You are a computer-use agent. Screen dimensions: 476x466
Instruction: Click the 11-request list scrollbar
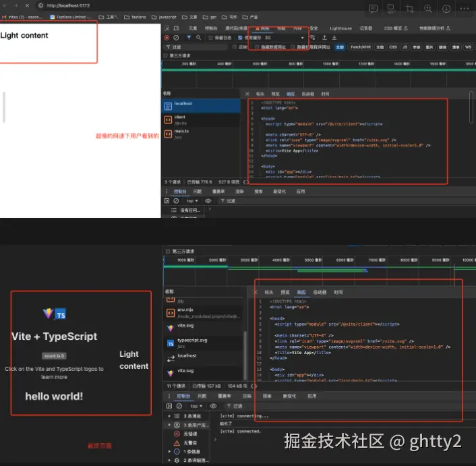point(245,355)
